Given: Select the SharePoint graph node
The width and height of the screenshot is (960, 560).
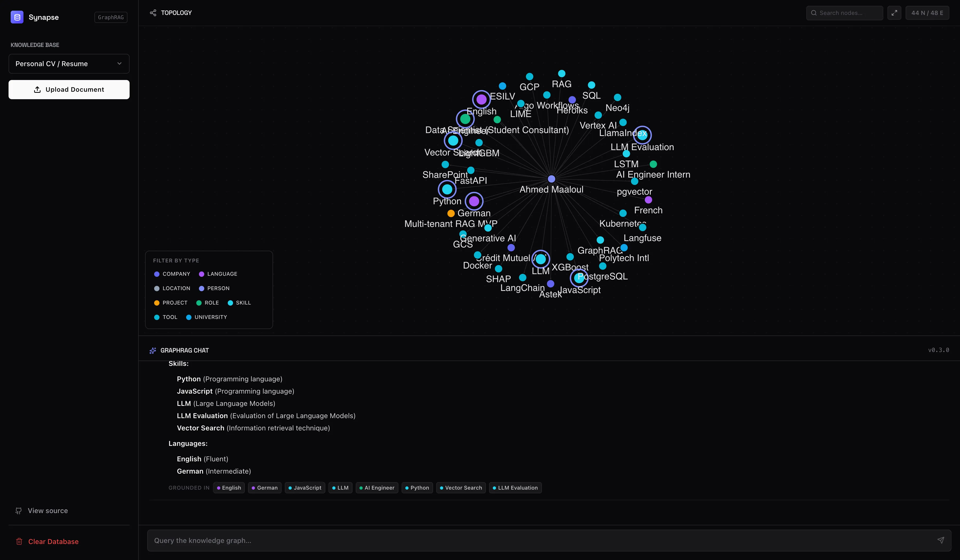Looking at the screenshot, I should [445, 164].
